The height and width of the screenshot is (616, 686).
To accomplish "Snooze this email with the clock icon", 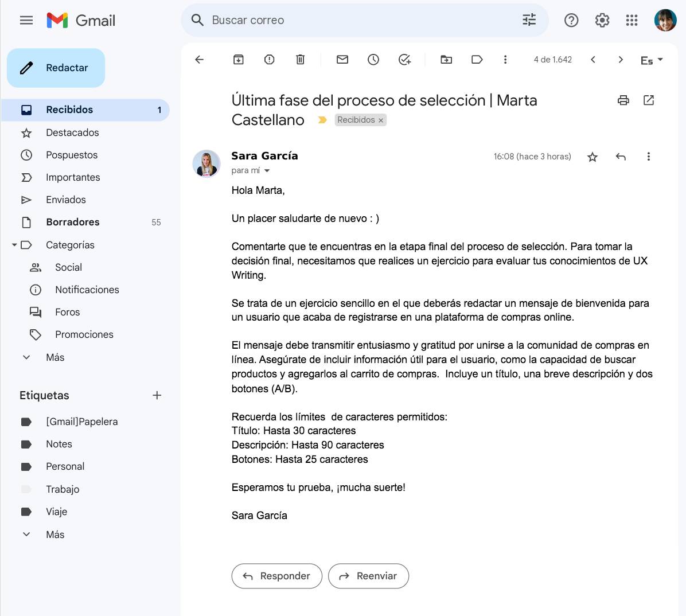I will pos(373,59).
